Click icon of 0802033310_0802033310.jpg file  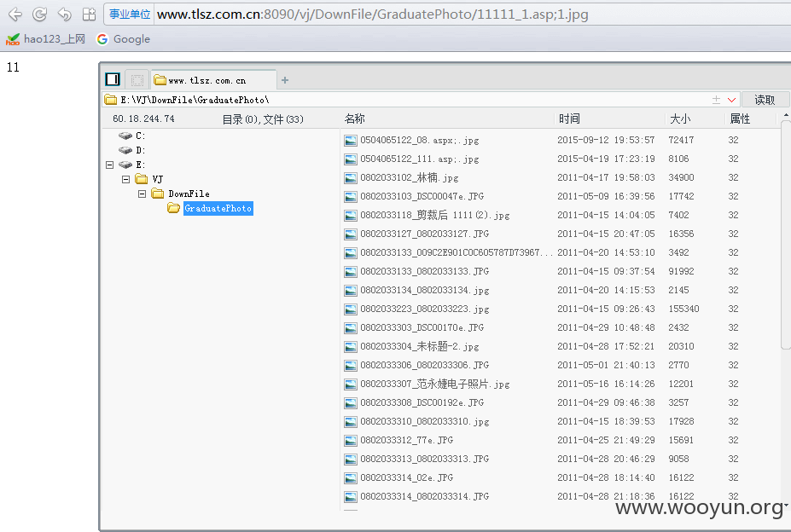pyautogui.click(x=351, y=422)
